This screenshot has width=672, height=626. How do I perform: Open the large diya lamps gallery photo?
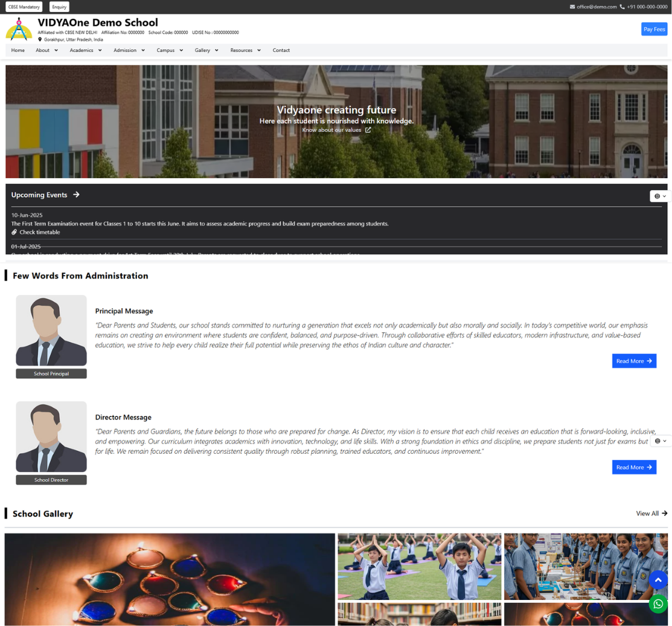(170, 579)
